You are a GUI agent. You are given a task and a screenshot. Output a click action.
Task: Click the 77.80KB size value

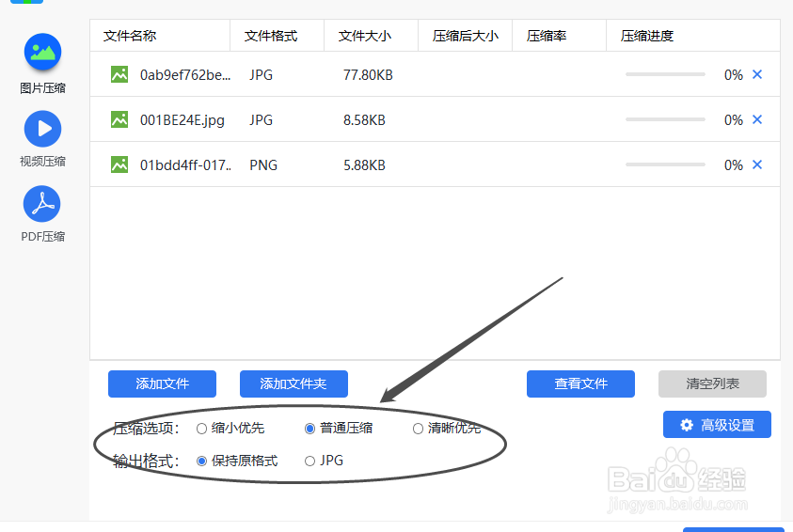[368, 75]
